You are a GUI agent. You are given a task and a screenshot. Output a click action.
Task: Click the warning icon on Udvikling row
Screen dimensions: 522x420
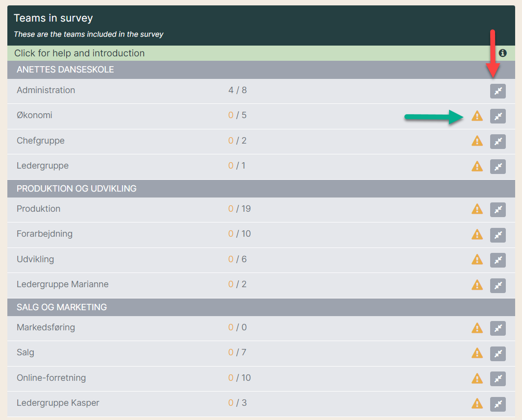[477, 260]
